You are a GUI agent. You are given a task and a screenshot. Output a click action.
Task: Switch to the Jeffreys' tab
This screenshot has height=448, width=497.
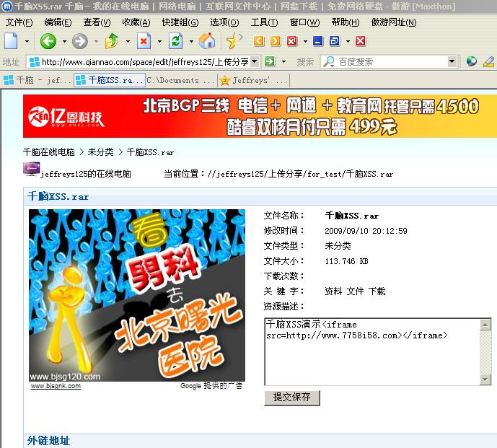pos(254,80)
